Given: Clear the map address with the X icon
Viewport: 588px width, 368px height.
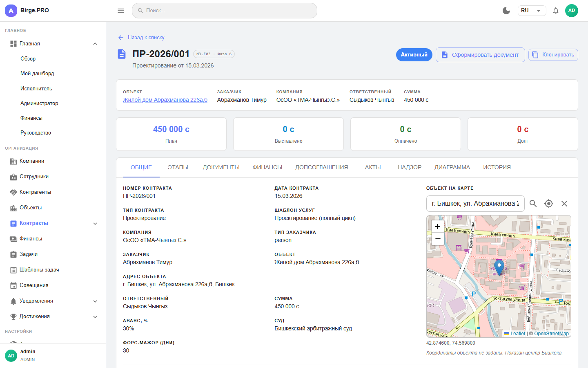Looking at the screenshot, I should [x=564, y=203].
